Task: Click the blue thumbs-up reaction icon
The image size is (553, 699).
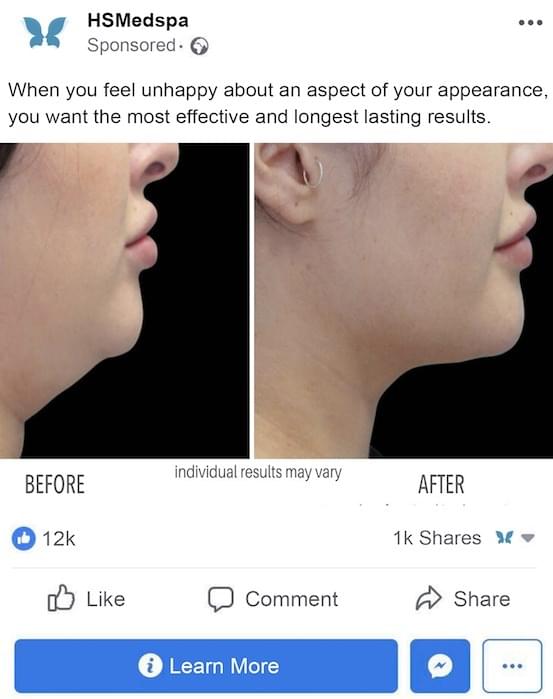Action: pyautogui.click(x=23, y=538)
